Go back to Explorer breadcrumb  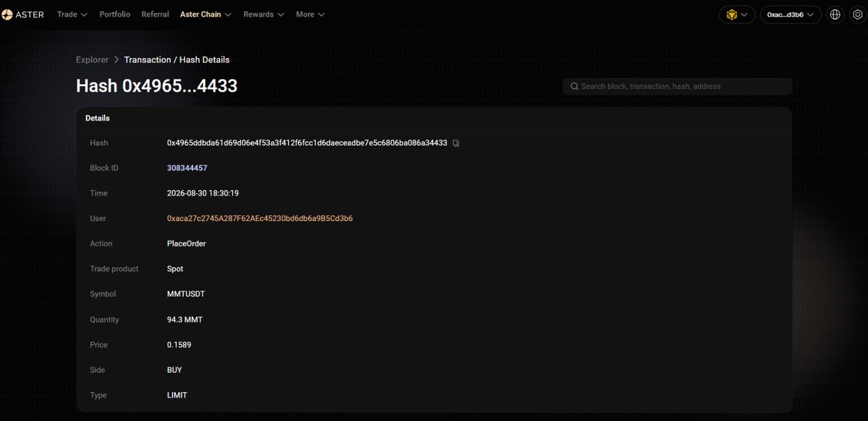click(92, 60)
